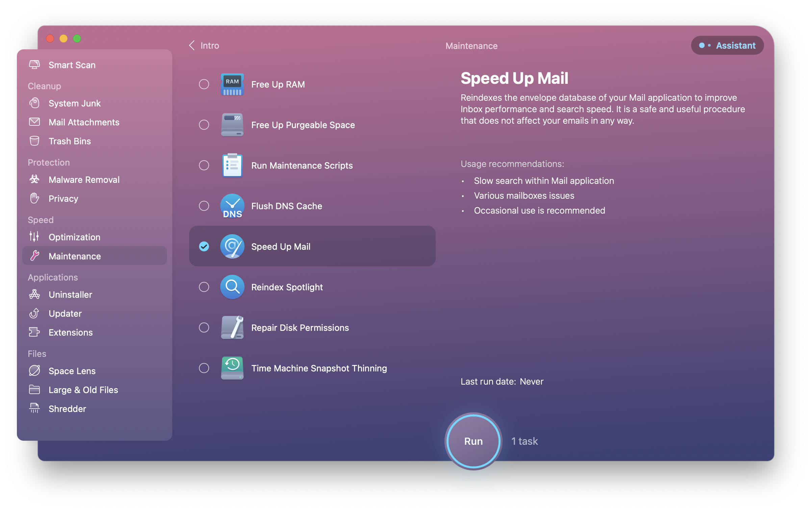Click the Flush DNS Cache icon
Image resolution: width=812 pixels, height=511 pixels.
[232, 206]
